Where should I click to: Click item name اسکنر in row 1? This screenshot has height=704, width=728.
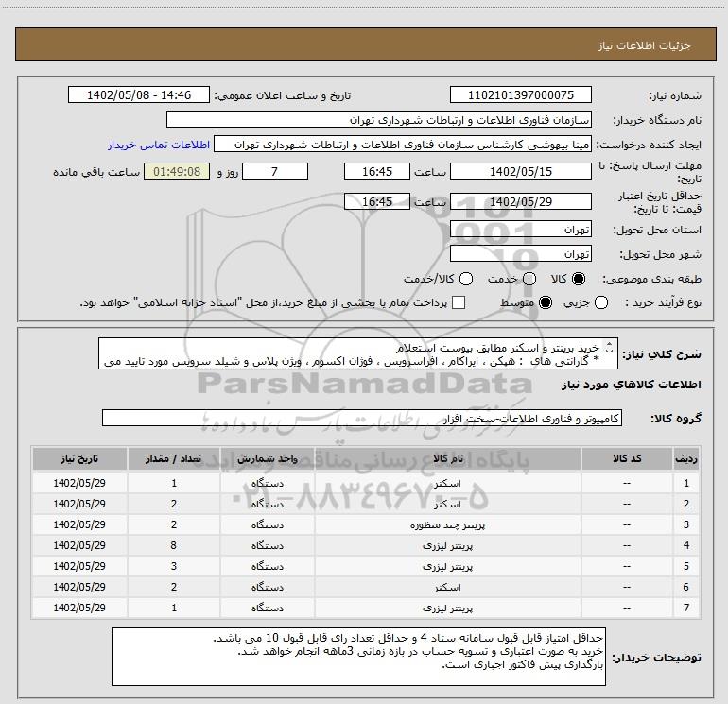pos(447,484)
